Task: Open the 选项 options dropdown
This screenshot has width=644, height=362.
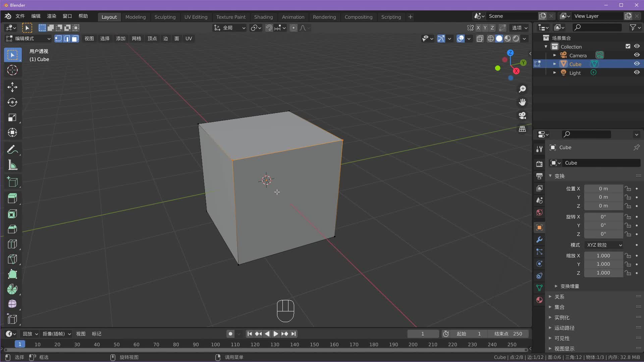Action: (x=520, y=28)
